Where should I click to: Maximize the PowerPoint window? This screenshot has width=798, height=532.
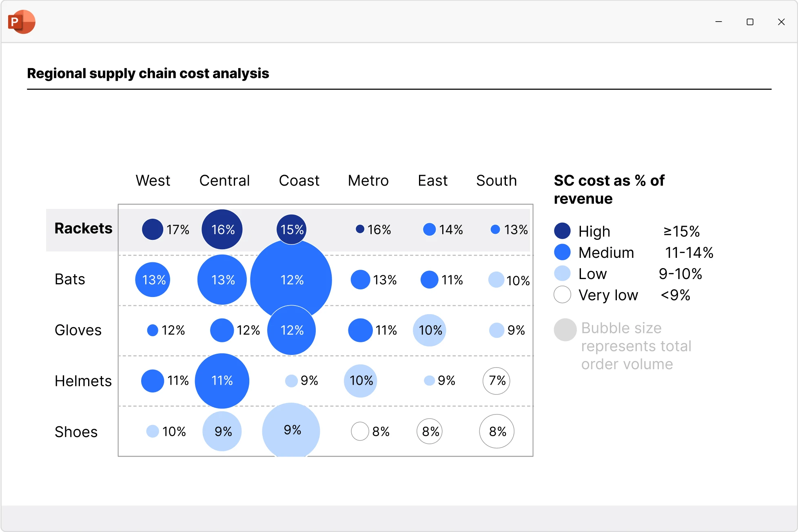(x=750, y=22)
